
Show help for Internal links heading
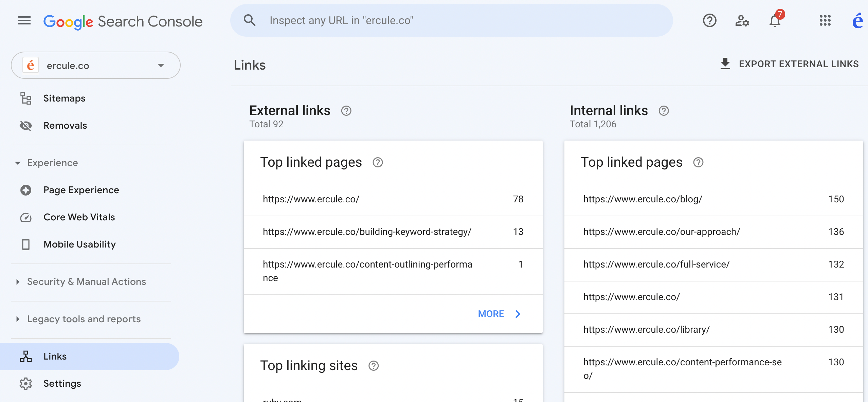click(x=664, y=111)
